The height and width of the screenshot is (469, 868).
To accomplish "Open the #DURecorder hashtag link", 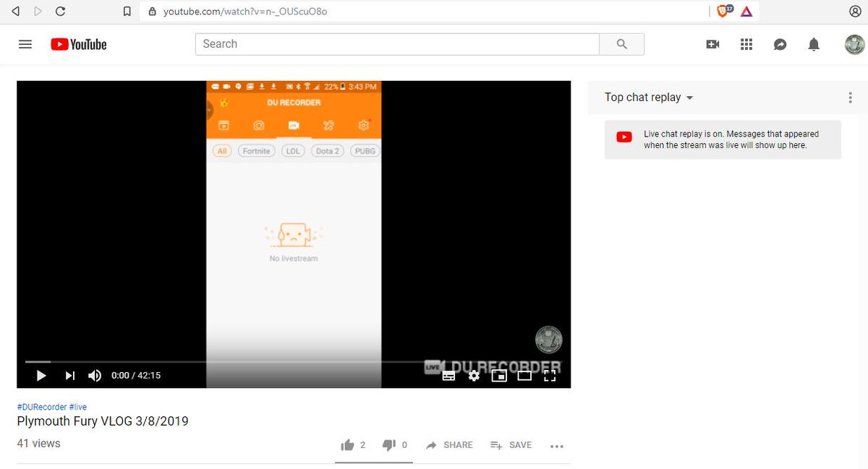I will [42, 407].
